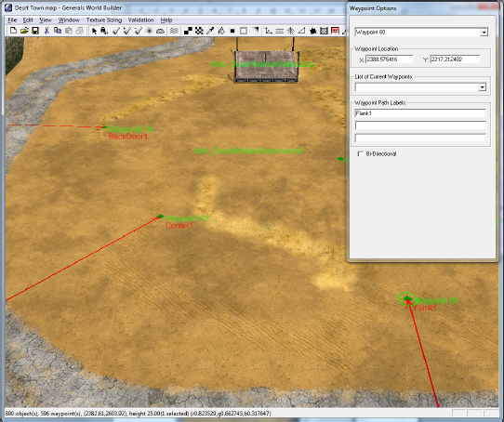
Task: Open the Window menu
Action: click(69, 20)
